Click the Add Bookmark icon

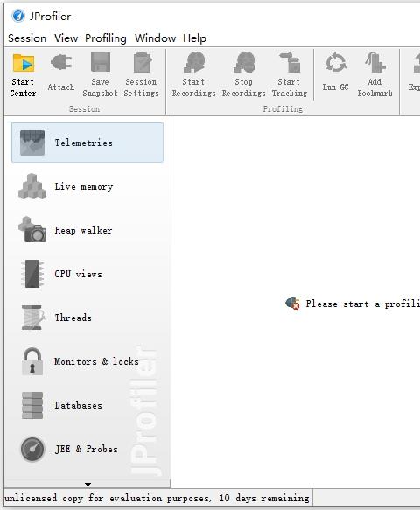pos(374,62)
